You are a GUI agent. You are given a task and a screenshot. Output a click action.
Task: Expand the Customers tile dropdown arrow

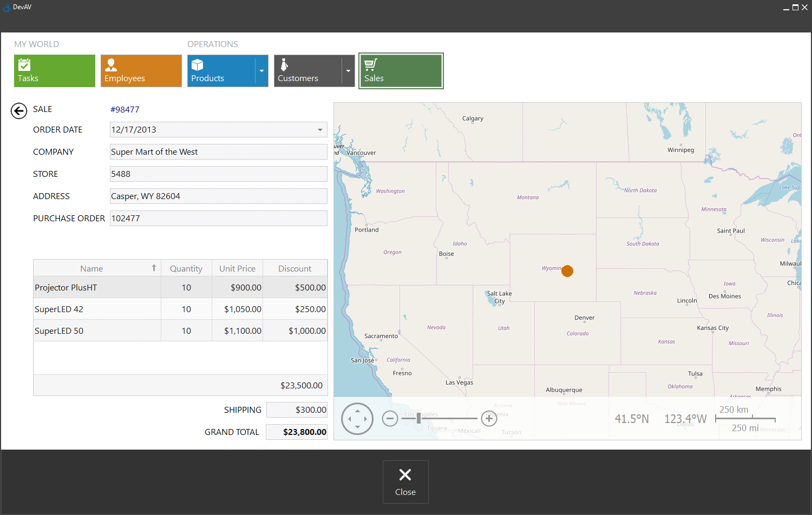tap(348, 71)
